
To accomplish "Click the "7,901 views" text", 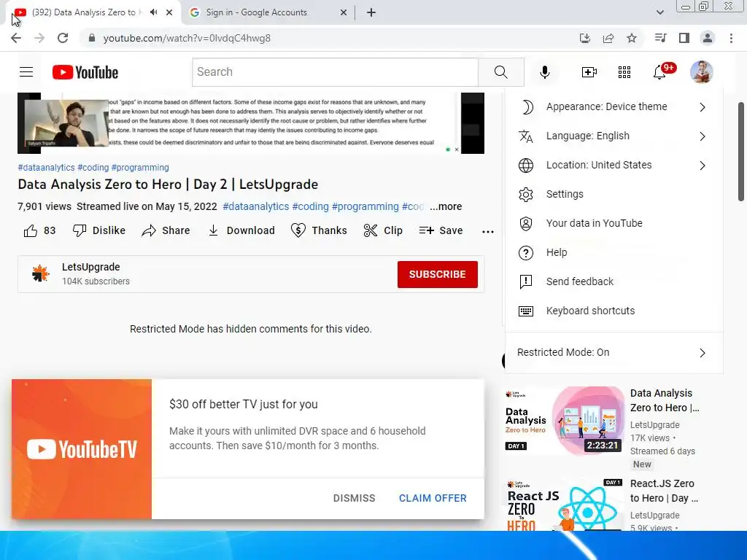I will 44,206.
